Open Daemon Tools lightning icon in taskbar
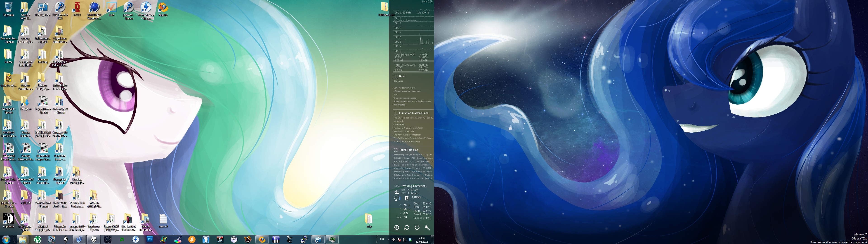Screen dimensions: 868x244 [135, 240]
